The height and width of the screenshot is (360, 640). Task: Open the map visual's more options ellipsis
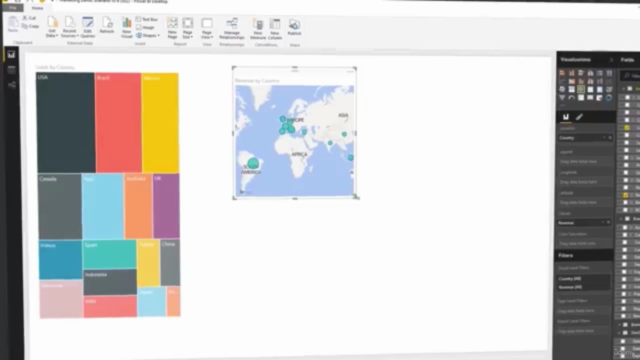pyautogui.click(x=350, y=71)
